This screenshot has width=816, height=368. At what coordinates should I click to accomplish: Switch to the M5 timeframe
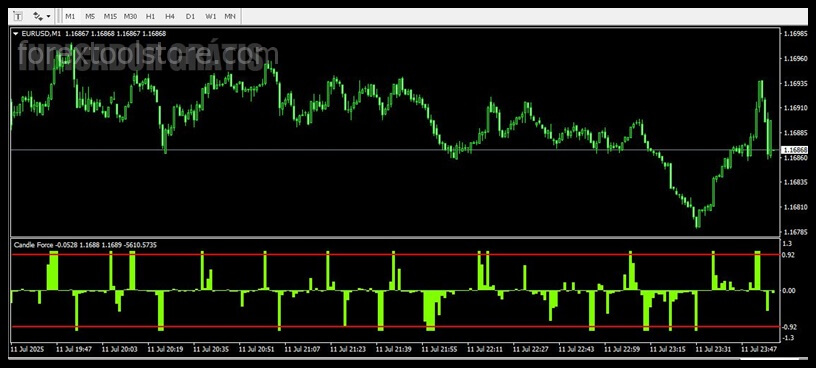(x=90, y=16)
